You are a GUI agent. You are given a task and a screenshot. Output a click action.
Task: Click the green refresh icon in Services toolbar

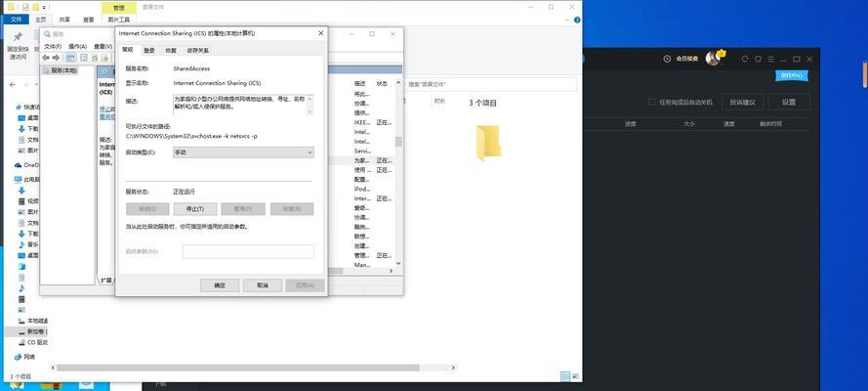coord(95,58)
